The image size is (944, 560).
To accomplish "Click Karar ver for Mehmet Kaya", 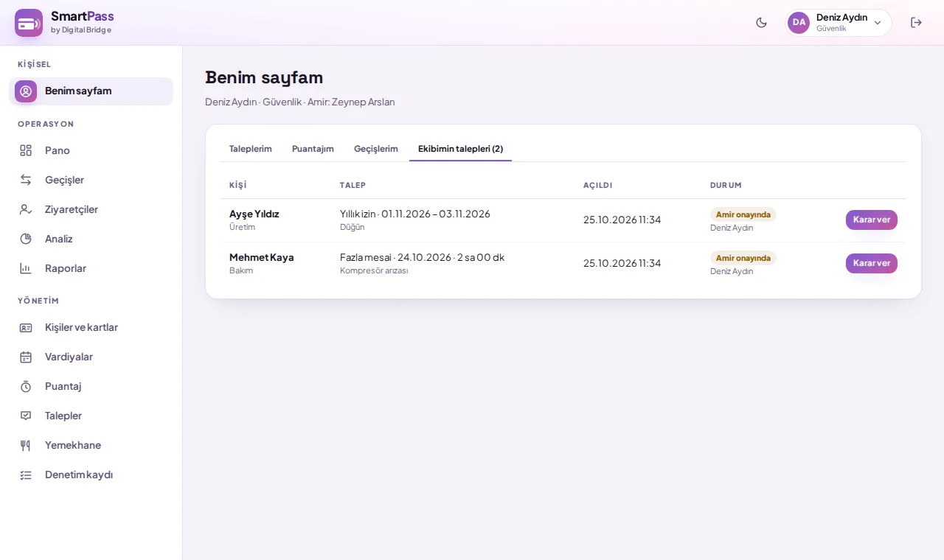I will pyautogui.click(x=872, y=263).
